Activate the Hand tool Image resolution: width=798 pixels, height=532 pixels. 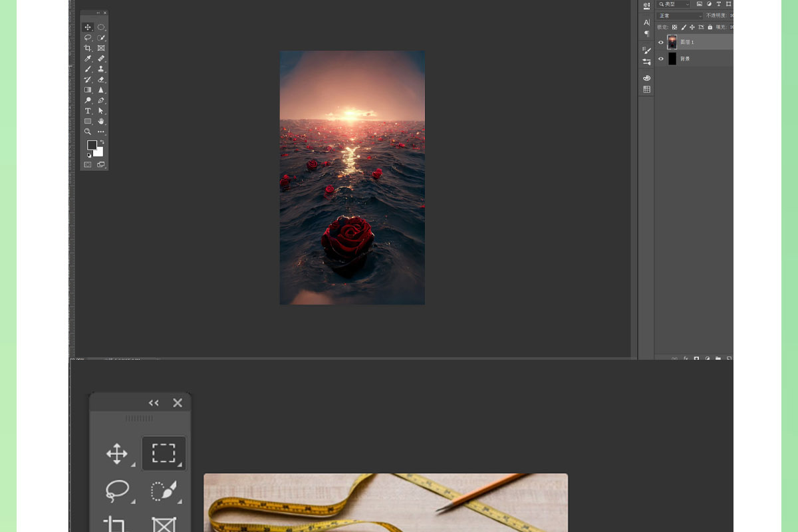pos(101,121)
